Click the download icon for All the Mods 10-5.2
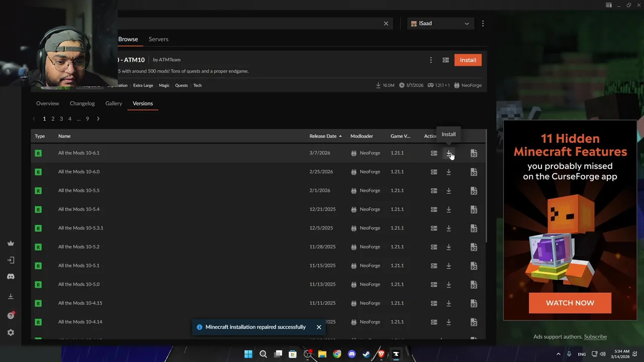Screen dimensions: 644x362 [449, 247]
